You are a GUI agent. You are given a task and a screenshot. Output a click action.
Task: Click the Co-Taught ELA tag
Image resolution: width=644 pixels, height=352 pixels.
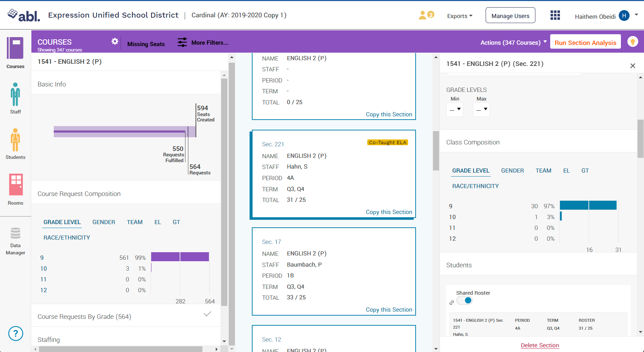pos(387,142)
